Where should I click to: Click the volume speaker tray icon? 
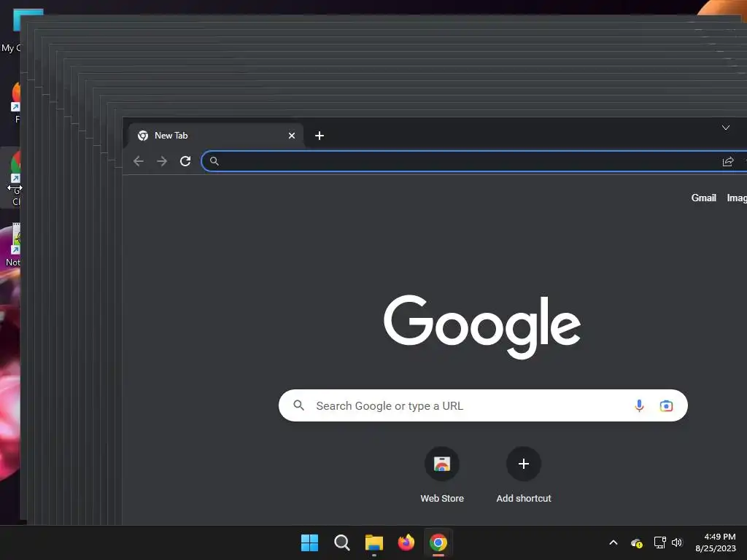[x=677, y=542]
